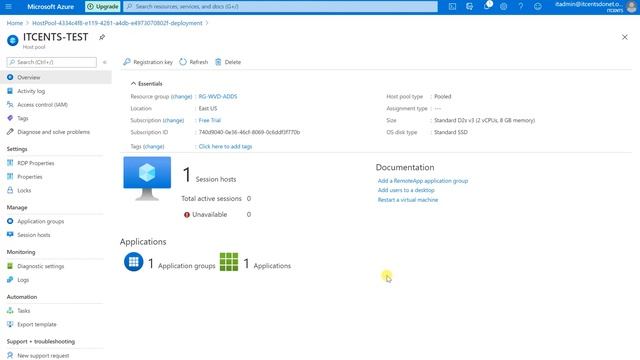640x360 pixels.
Task: Click the Application groups sidebar icon
Action: 10,221
